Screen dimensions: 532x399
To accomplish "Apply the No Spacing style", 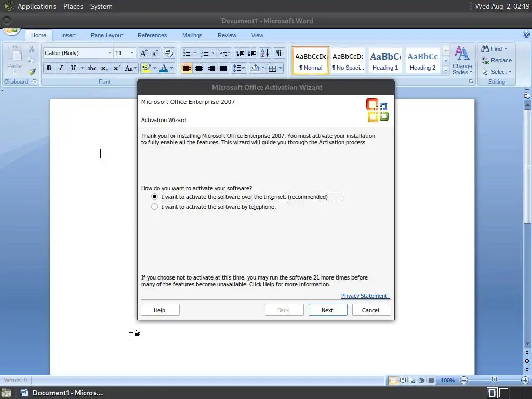I will tap(348, 61).
